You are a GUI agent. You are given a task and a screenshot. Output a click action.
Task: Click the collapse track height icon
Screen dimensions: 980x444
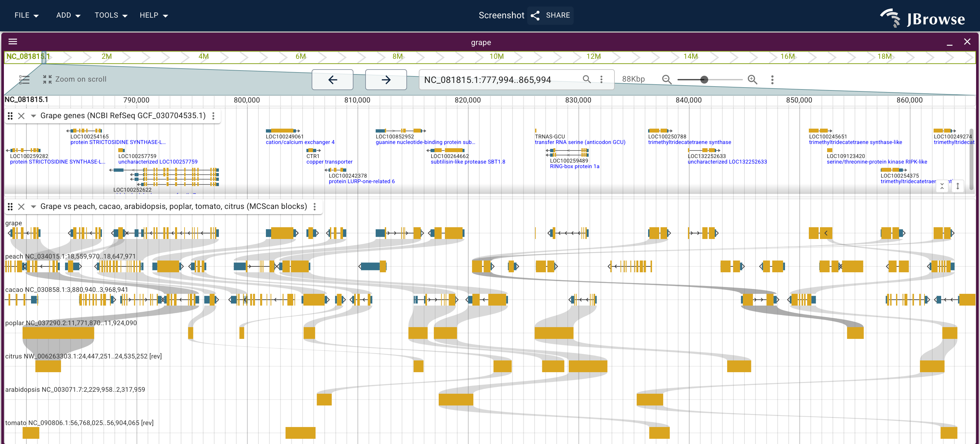click(x=941, y=186)
